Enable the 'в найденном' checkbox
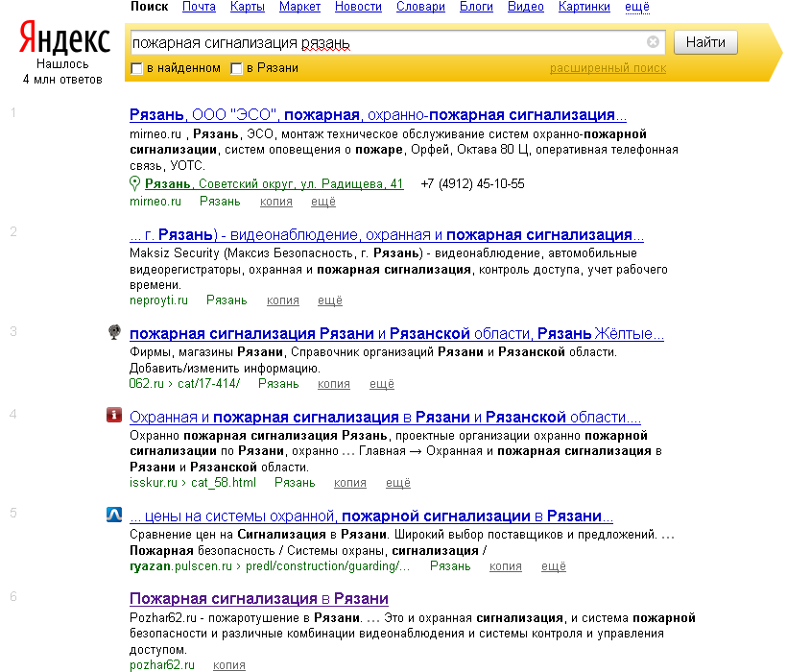Image resolution: width=787 pixels, height=672 pixels. 136,69
